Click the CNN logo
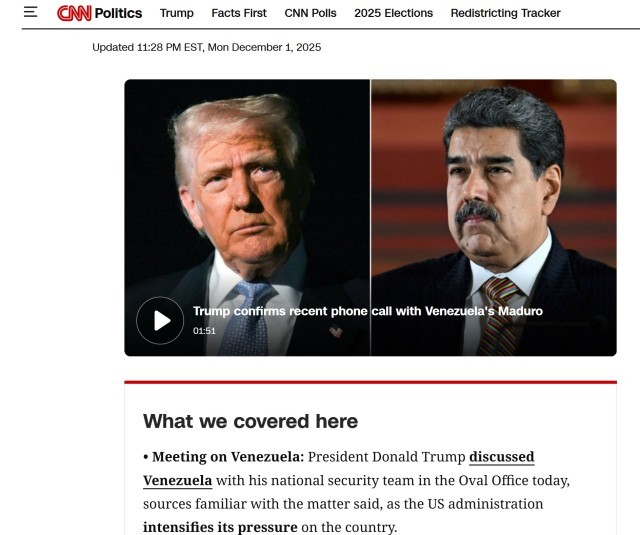The width and height of the screenshot is (640, 535). point(74,13)
